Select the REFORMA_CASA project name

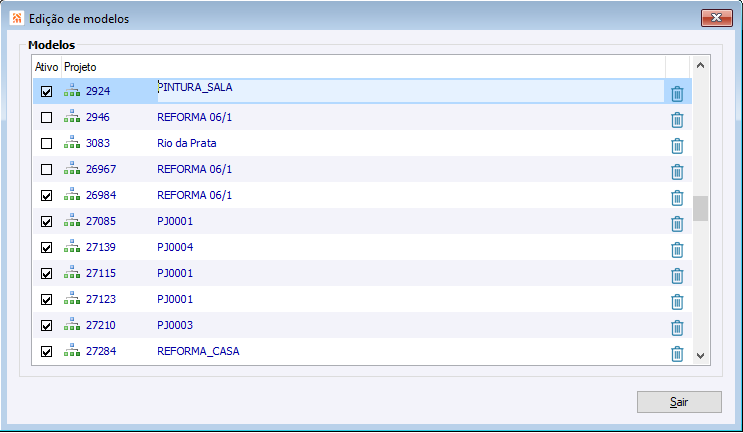[198, 352]
